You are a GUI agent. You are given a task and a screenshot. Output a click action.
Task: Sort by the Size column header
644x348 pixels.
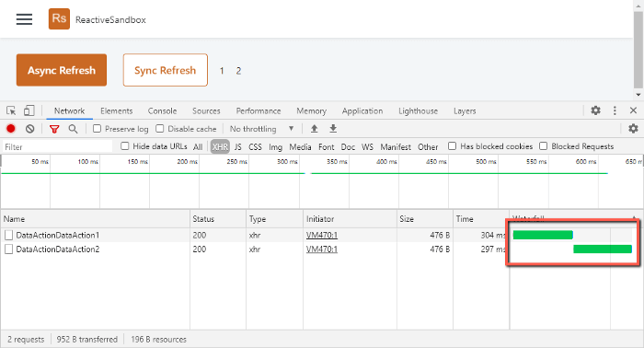point(425,219)
